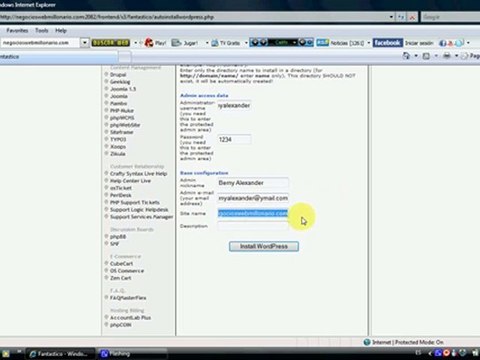Click the New Tab button
This screenshot has width=480, height=360.
pos(125,57)
